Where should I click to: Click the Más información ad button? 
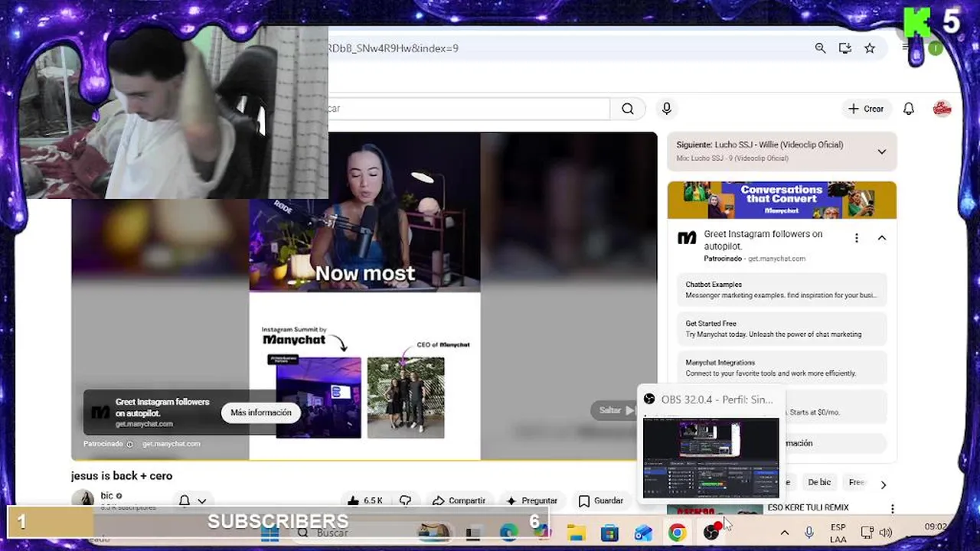(x=261, y=412)
